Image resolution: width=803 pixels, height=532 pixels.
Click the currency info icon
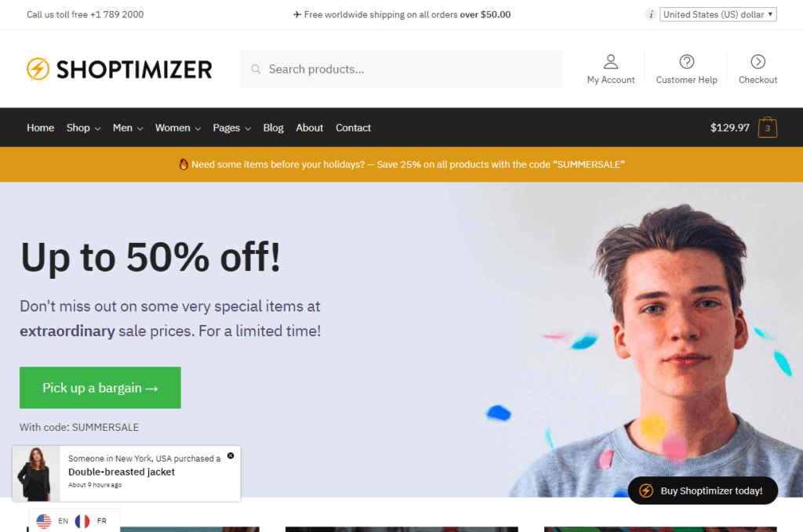point(651,14)
